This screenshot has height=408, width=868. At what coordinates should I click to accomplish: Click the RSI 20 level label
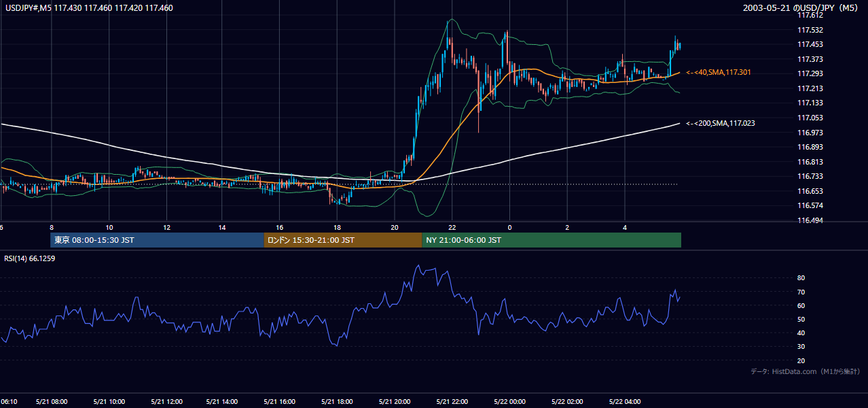(801, 361)
